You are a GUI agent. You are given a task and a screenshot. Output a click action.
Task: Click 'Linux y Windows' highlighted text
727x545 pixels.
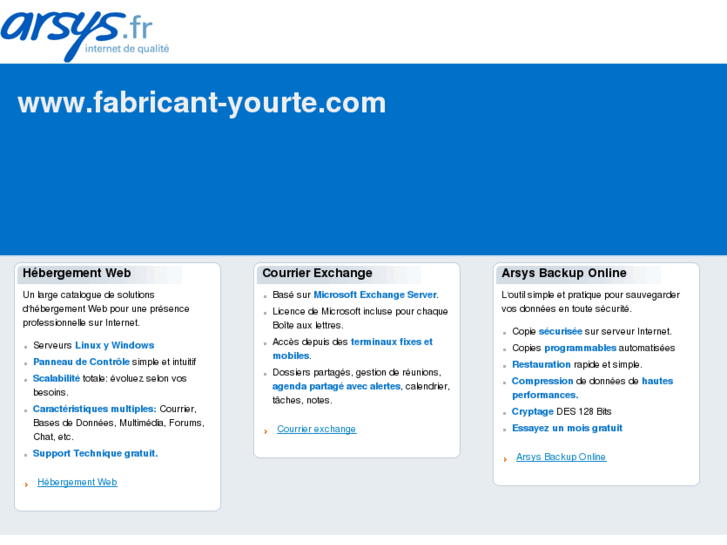coord(115,345)
